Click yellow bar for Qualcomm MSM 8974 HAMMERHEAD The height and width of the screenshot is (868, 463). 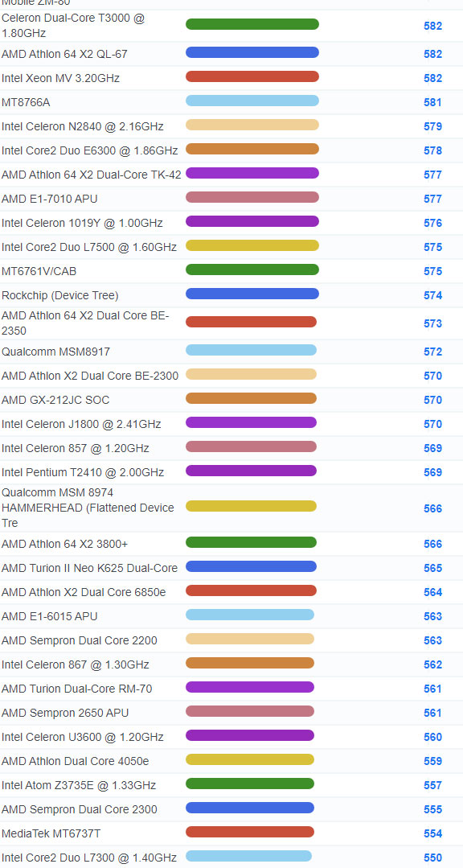click(x=251, y=506)
